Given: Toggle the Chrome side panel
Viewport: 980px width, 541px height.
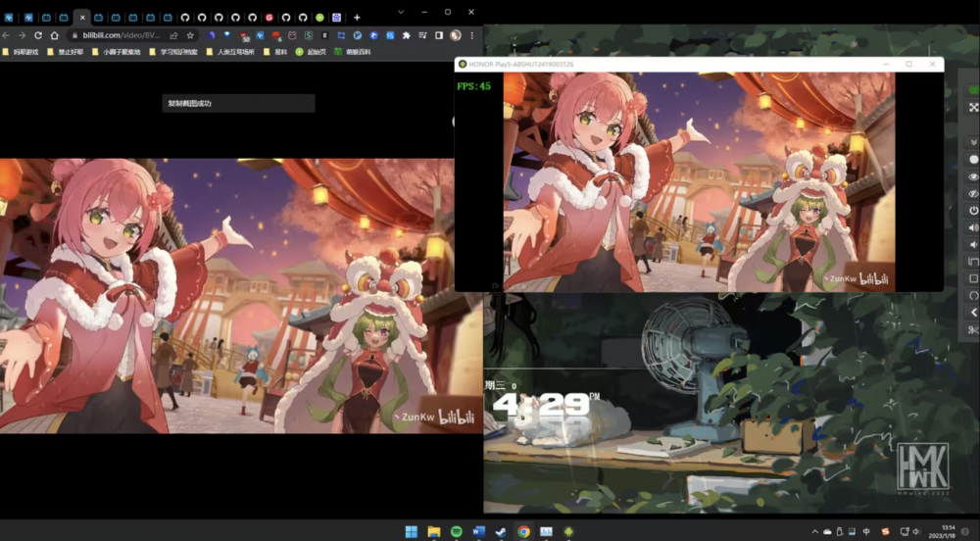Looking at the screenshot, I should click(x=439, y=35).
